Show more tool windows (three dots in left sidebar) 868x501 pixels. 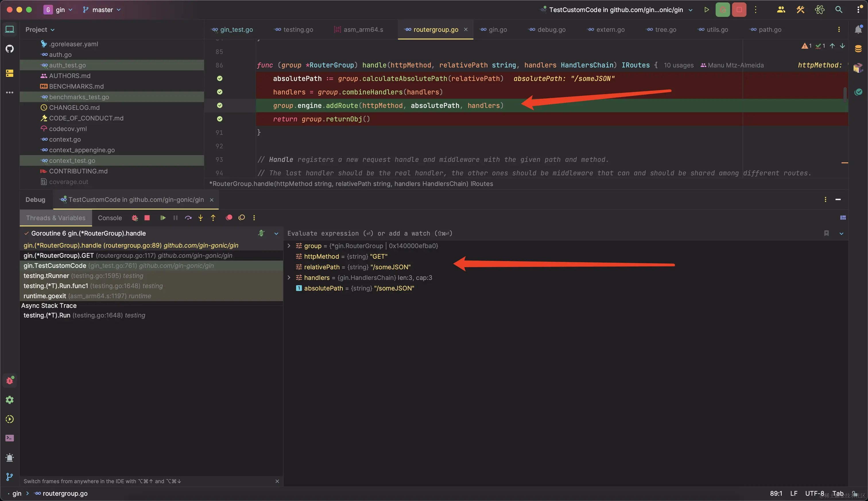tap(10, 92)
